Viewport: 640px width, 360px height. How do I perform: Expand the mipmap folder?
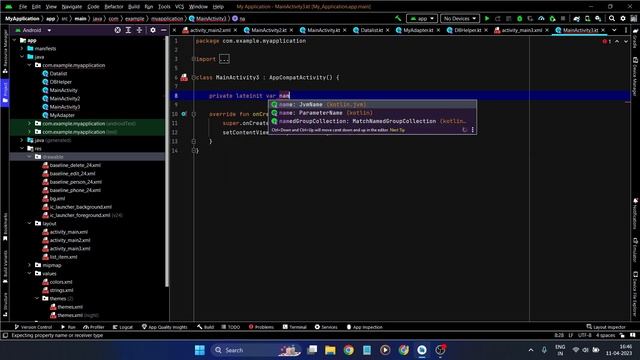coord(29,265)
